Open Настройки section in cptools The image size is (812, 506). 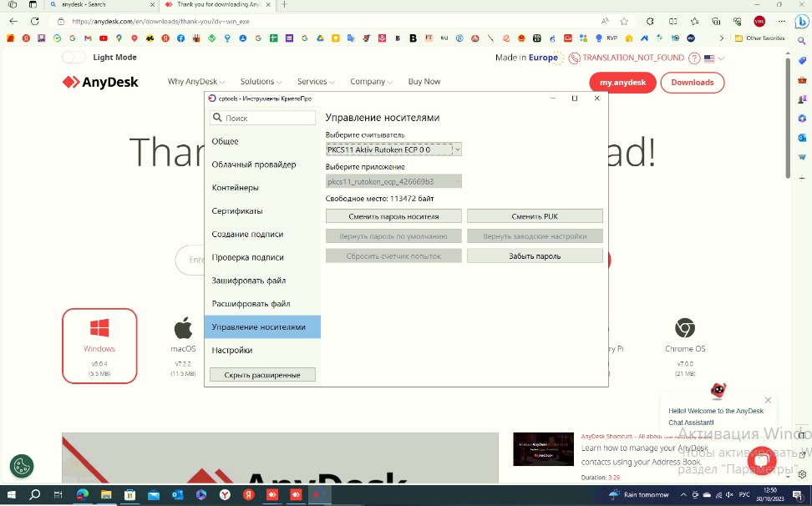pyautogui.click(x=262, y=350)
